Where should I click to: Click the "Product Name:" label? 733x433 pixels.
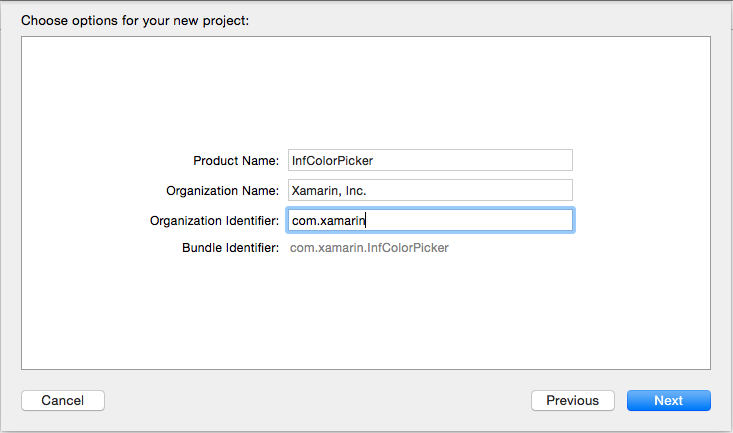pyautogui.click(x=236, y=161)
